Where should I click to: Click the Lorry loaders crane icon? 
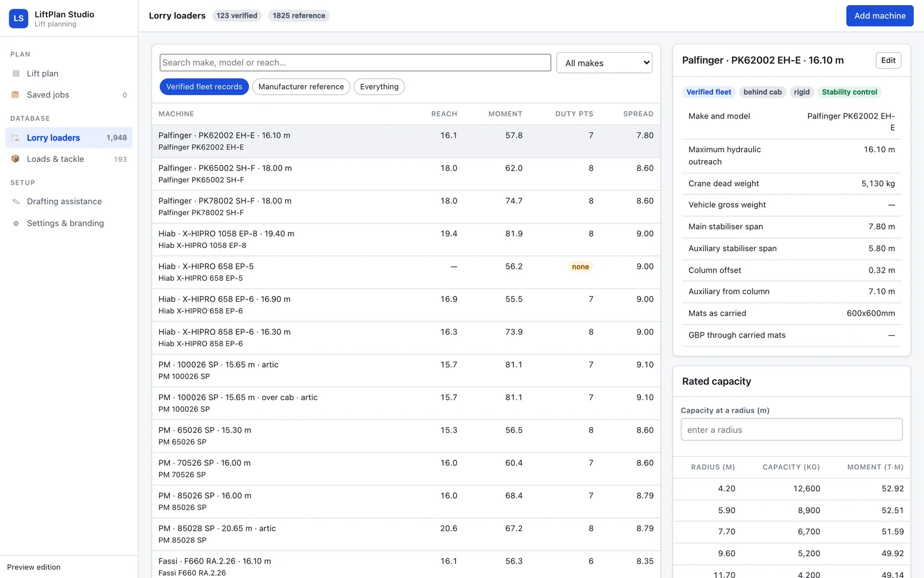pos(16,138)
